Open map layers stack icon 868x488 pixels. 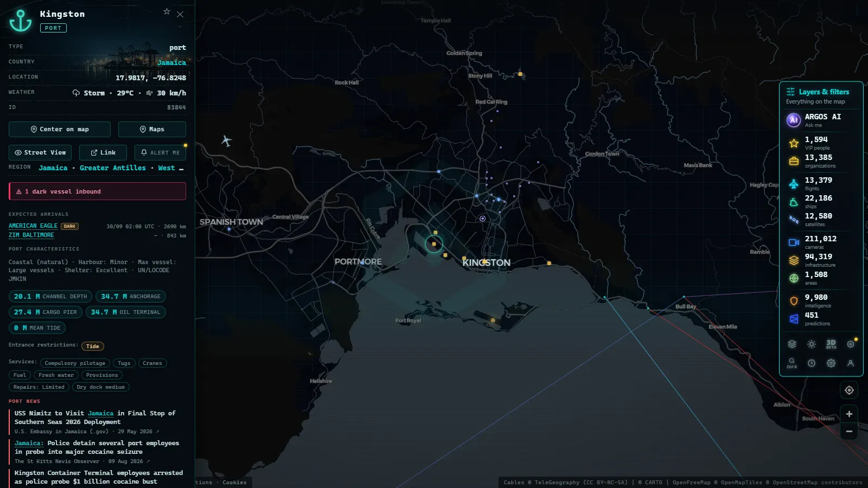coord(792,344)
